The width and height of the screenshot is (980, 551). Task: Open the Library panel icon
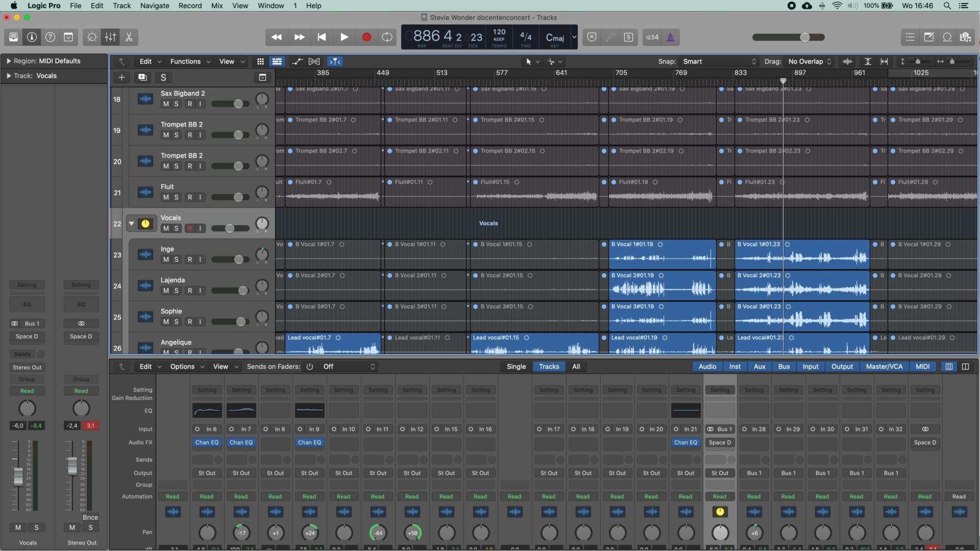(x=14, y=37)
